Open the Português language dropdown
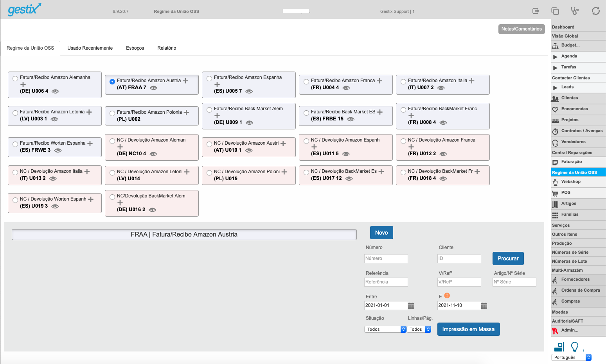 (x=571, y=357)
